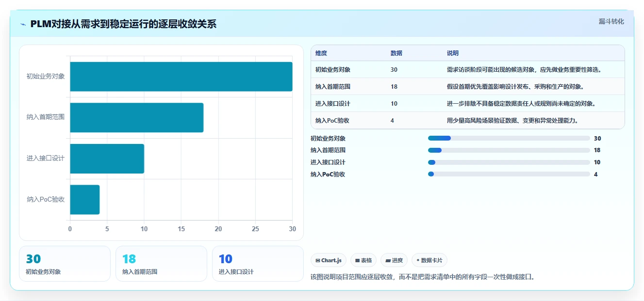
Task: Click the value 10 beside the progress bar
Action: pyautogui.click(x=597, y=162)
